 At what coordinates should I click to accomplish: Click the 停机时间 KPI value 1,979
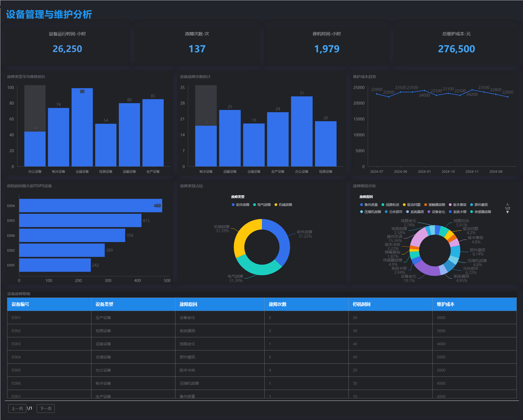(327, 49)
